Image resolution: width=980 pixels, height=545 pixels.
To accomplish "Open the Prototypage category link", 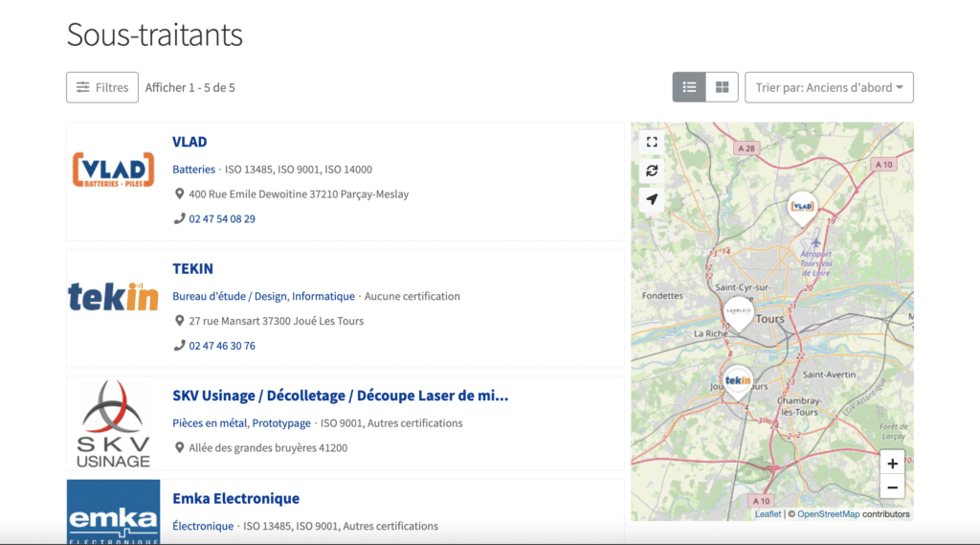I will coord(281,423).
